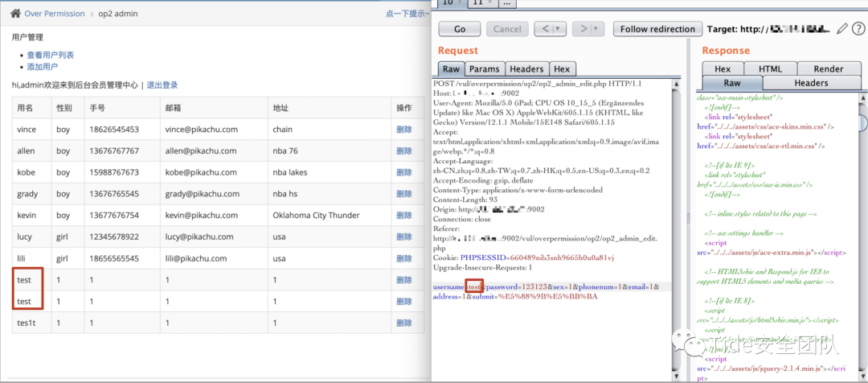The image size is (868, 383).
Task: Select the Response HTML tab
Action: point(770,68)
